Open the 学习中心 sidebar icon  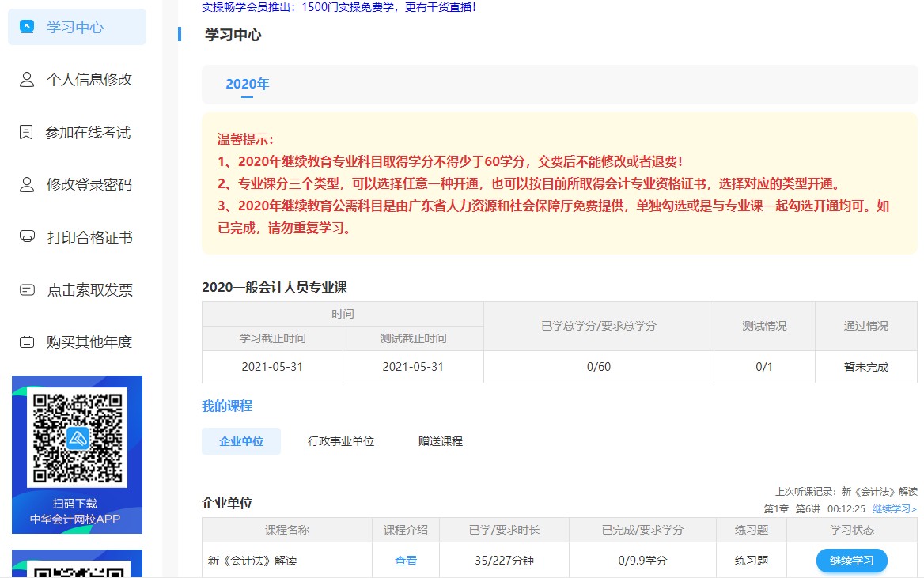pyautogui.click(x=28, y=26)
